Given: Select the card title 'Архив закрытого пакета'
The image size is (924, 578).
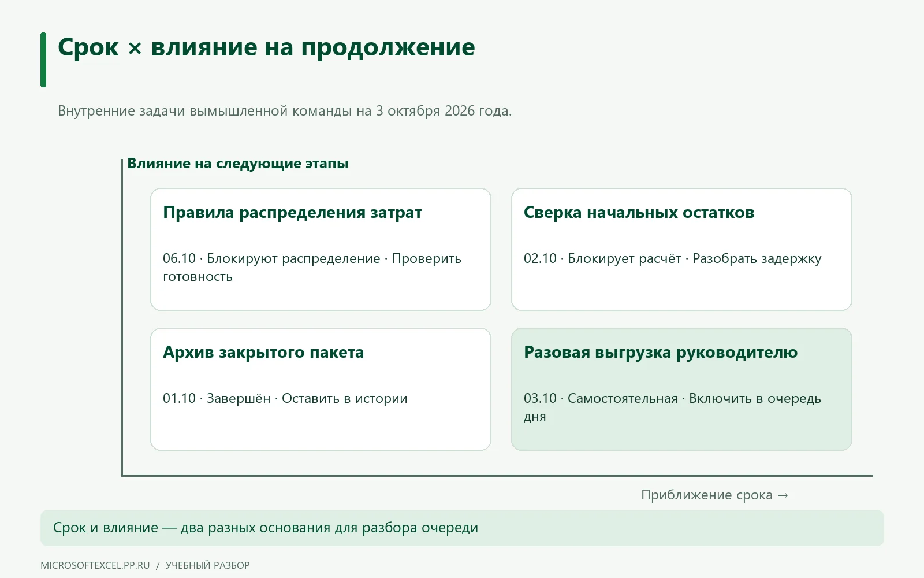Looking at the screenshot, I should [x=263, y=353].
